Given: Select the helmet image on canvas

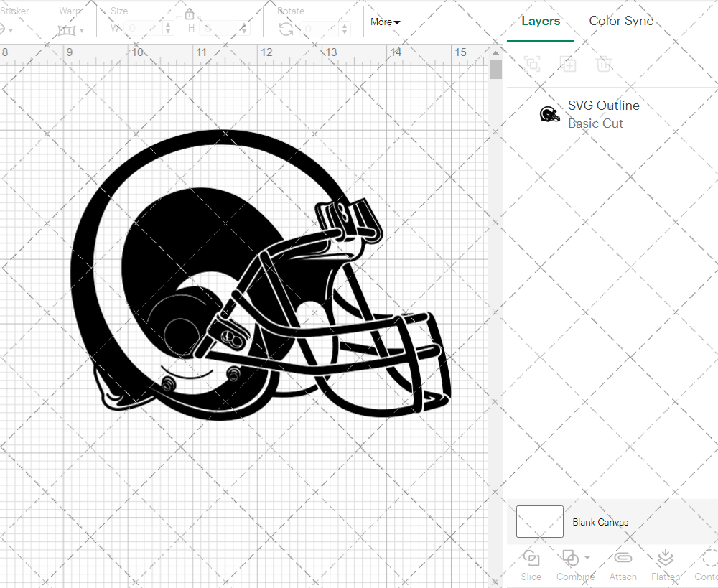Looking at the screenshot, I should (x=261, y=275).
